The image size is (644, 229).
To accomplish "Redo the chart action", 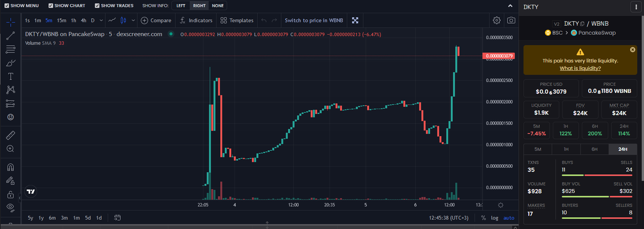I will click(274, 20).
